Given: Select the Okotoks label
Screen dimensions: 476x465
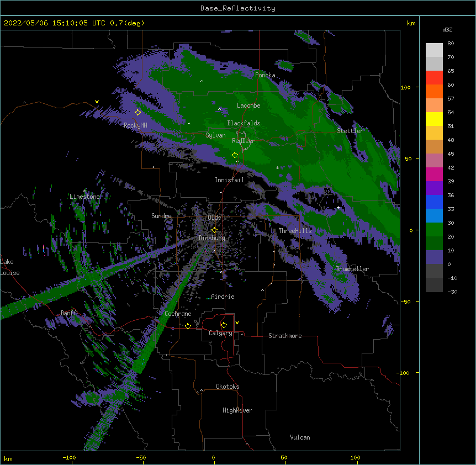Looking at the screenshot, I should click(228, 387).
